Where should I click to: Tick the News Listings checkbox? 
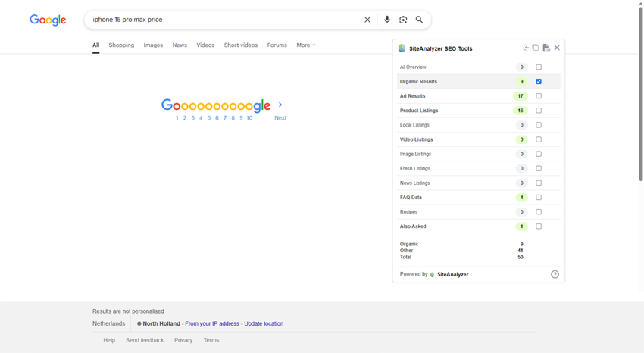(x=539, y=183)
